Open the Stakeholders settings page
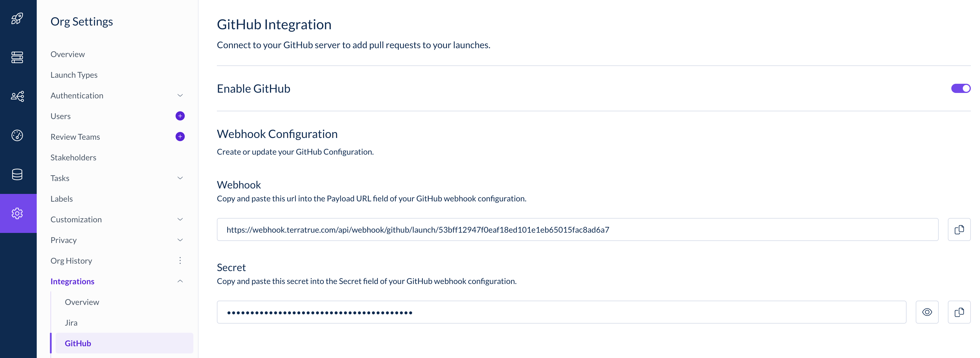 pyautogui.click(x=73, y=157)
